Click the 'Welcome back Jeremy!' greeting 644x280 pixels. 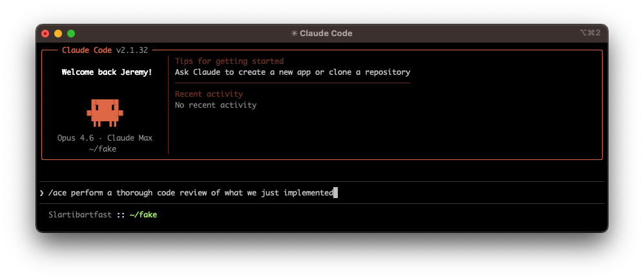107,72
